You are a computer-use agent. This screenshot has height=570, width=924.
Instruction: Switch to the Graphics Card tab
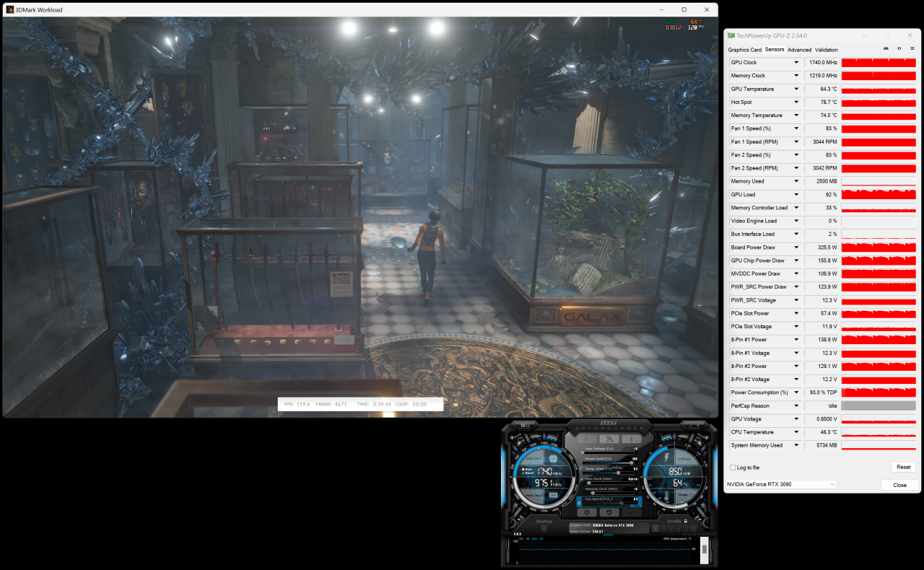(744, 50)
